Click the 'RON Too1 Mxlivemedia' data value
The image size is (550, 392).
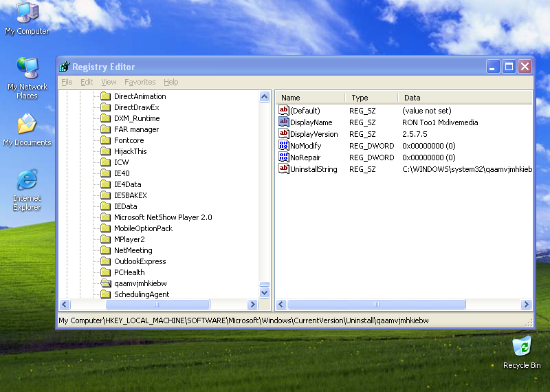point(440,122)
